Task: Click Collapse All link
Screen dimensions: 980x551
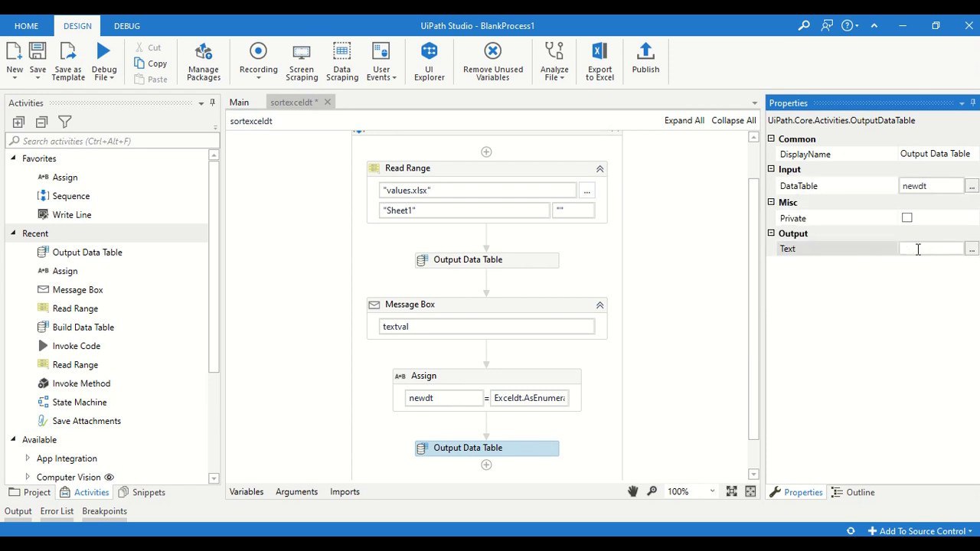Action: [733, 120]
